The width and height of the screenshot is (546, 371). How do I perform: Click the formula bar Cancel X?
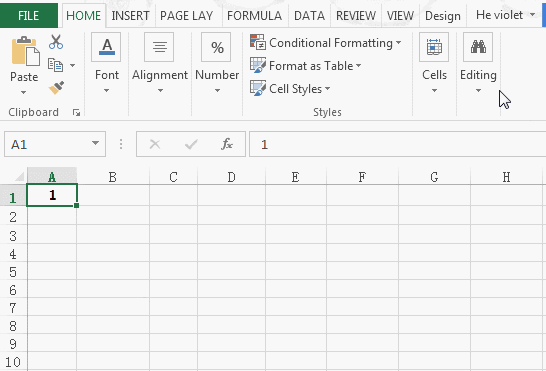tap(155, 144)
